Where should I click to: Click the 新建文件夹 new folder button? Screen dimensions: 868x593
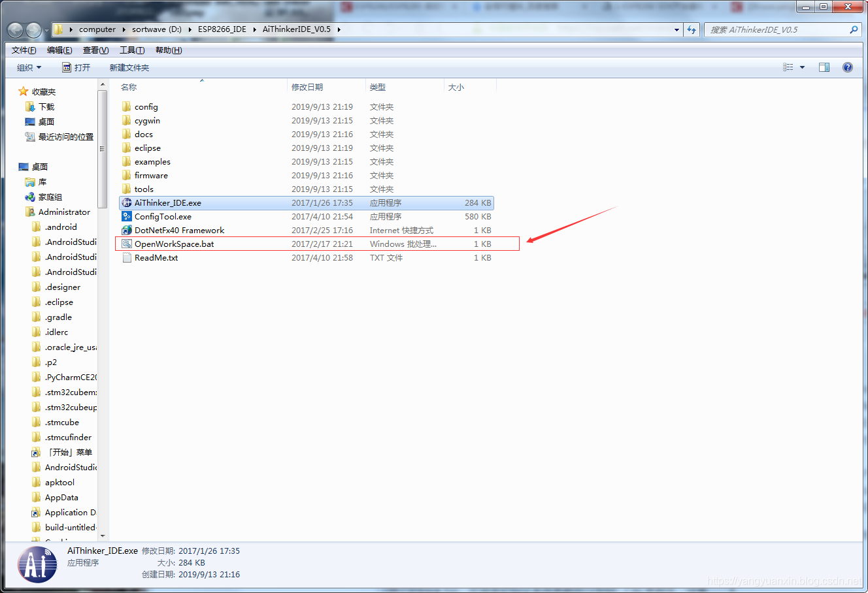coord(129,67)
